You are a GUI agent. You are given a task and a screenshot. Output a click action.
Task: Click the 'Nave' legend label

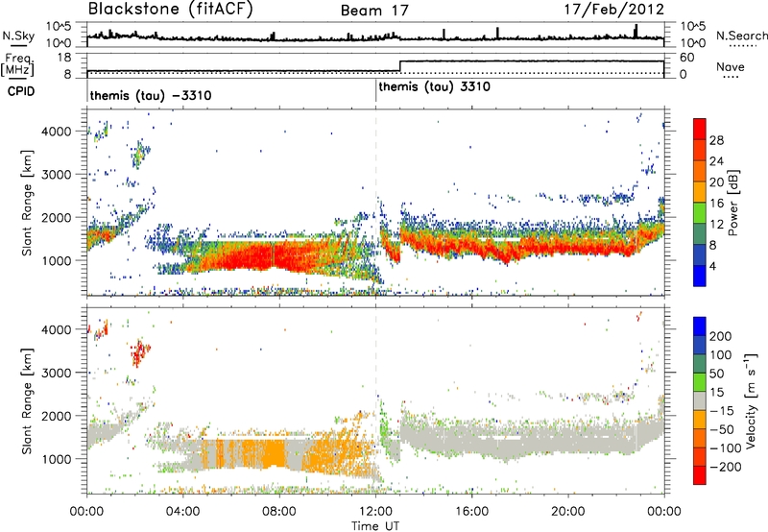[x=731, y=66]
